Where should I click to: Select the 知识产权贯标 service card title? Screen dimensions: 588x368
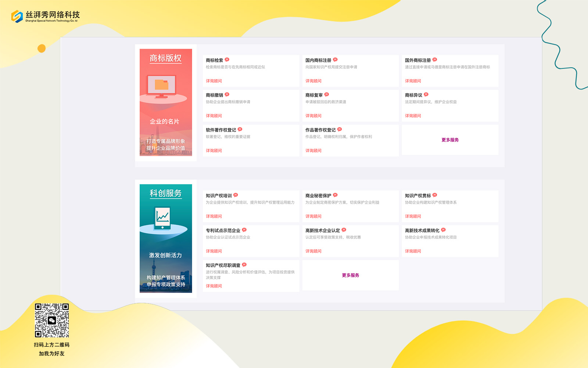[x=417, y=196]
